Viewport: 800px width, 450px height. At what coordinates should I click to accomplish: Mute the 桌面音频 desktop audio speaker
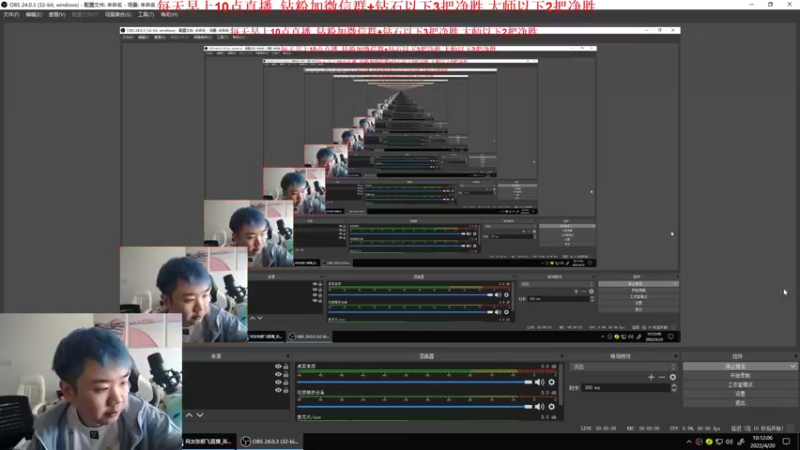(x=539, y=382)
